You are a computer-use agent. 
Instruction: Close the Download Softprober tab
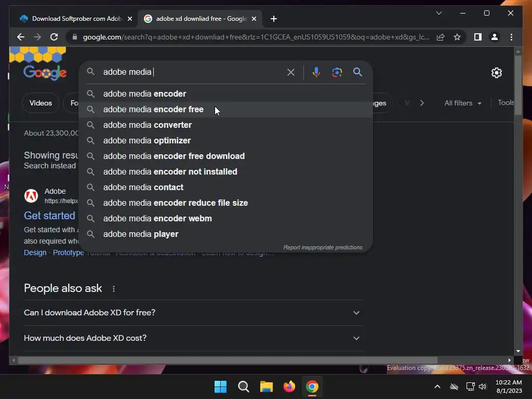(129, 19)
